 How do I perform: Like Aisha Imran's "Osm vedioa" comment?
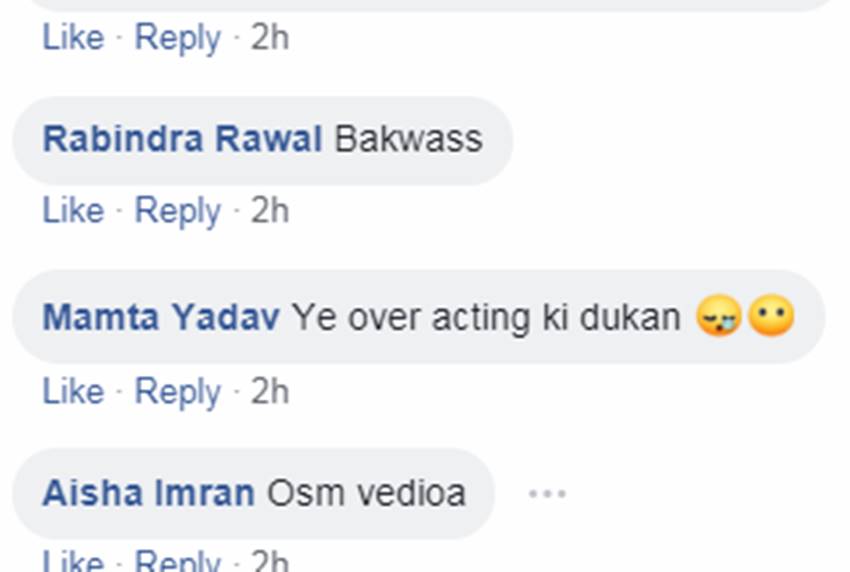pyautogui.click(x=73, y=561)
